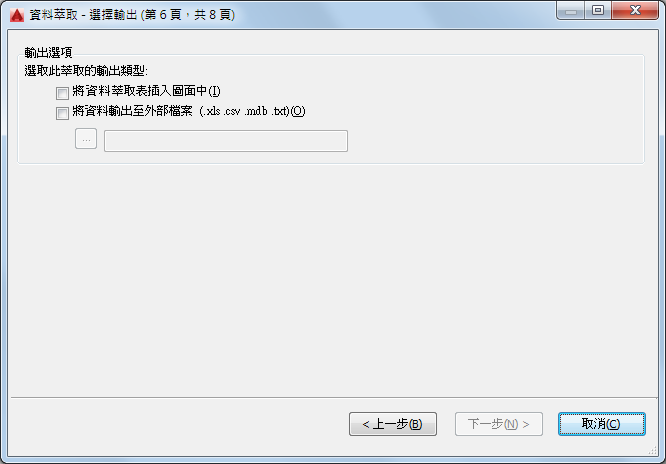Click the dialog title 資料萃取 - 選擇輸出
The height and width of the screenshot is (464, 666).
pyautogui.click(x=83, y=15)
